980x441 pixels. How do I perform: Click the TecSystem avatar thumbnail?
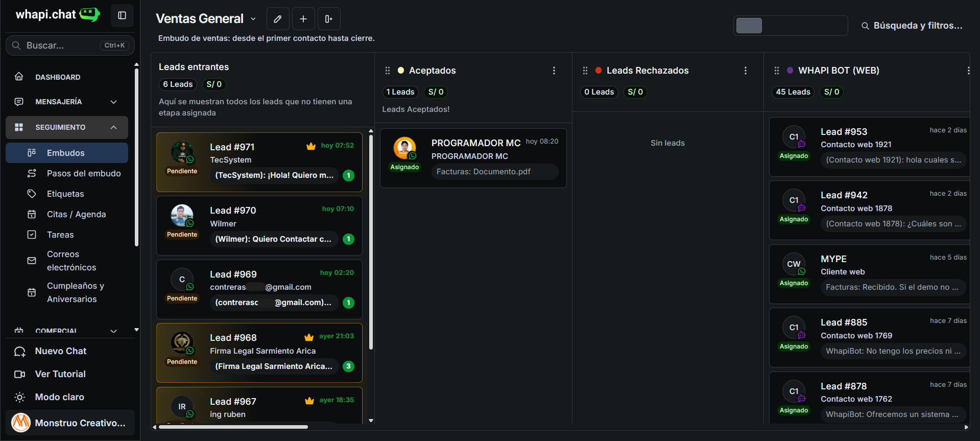point(182,152)
